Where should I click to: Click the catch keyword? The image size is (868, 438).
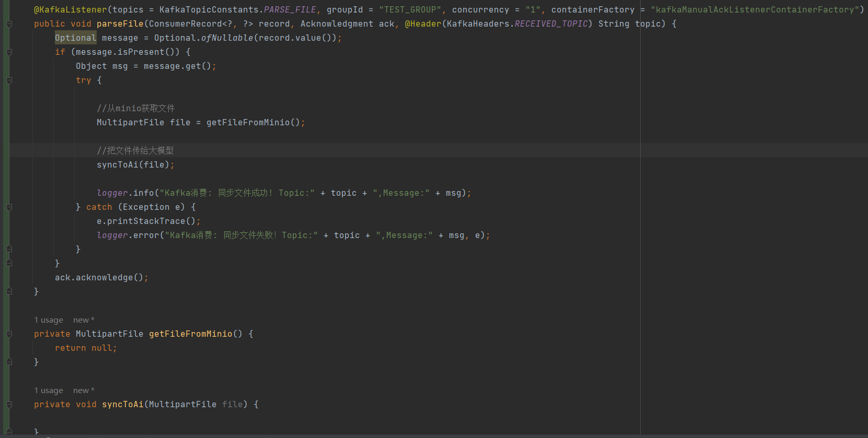pyautogui.click(x=99, y=207)
